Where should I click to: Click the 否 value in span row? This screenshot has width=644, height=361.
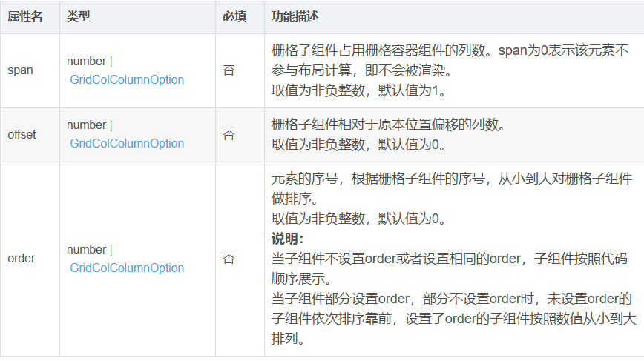pos(229,70)
